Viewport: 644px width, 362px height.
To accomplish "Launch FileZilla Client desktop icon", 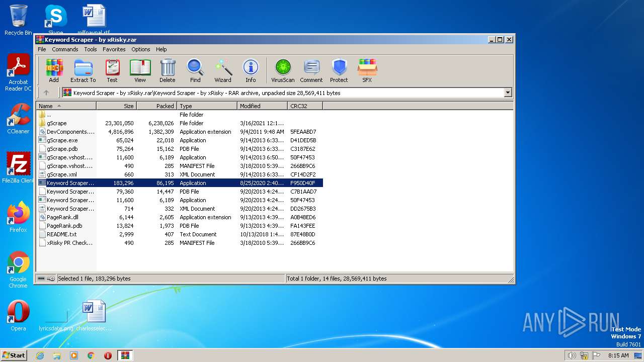I will (x=18, y=168).
